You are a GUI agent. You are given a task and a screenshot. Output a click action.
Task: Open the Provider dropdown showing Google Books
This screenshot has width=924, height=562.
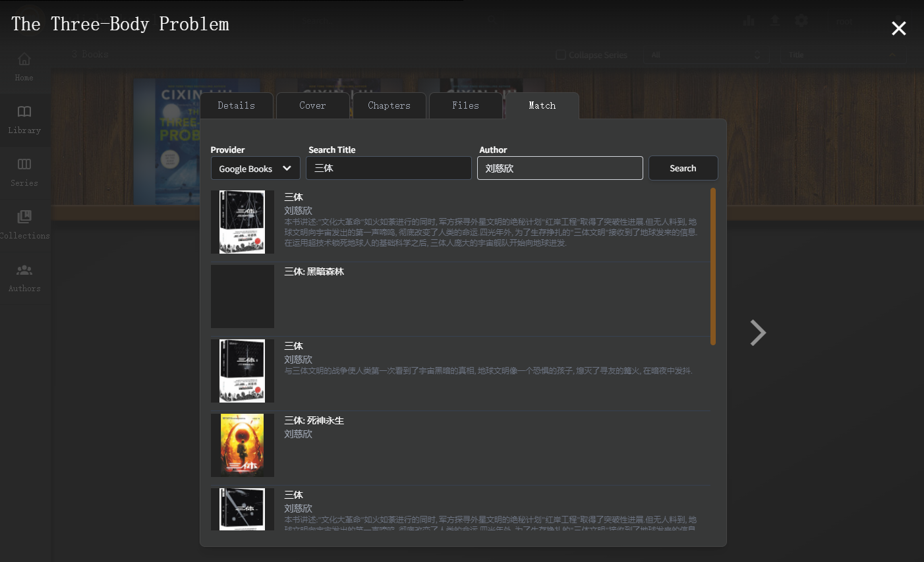coord(255,169)
